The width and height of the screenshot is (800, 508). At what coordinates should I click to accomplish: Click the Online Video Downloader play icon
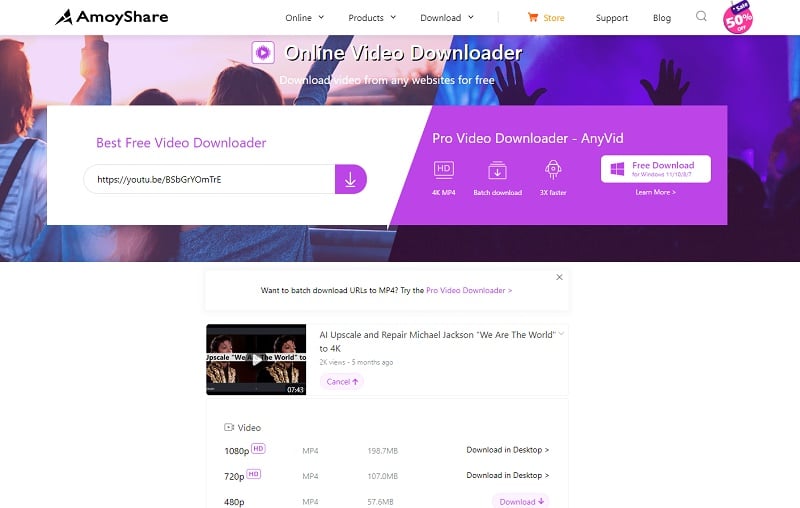[263, 52]
